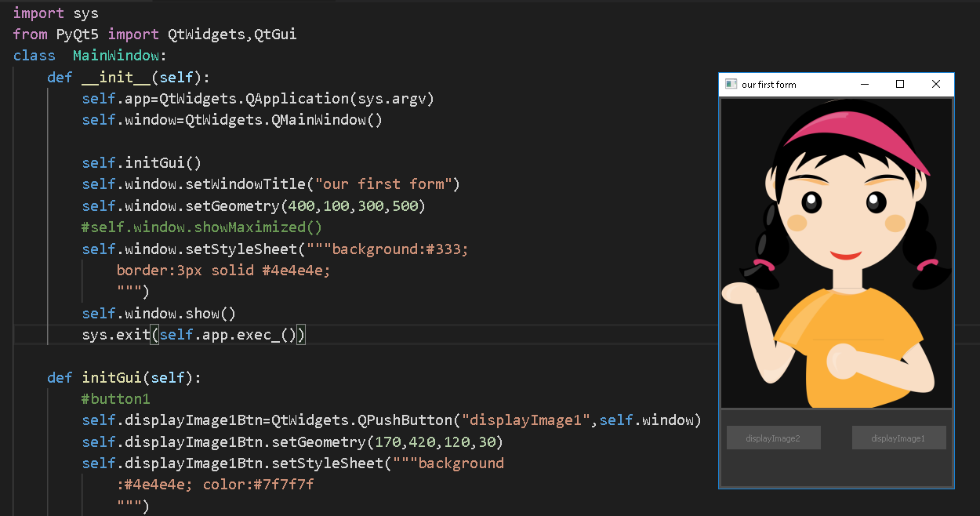
Task: Minimize the "our first form" window
Action: tap(865, 84)
